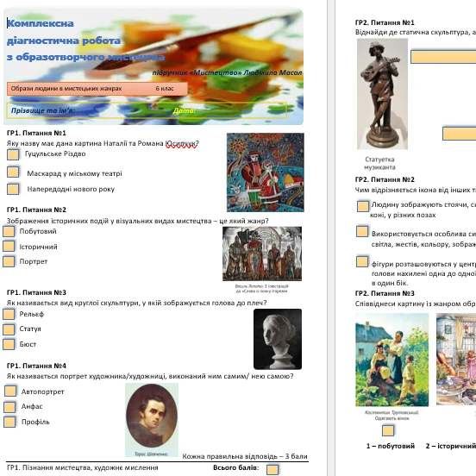The width and height of the screenshot is (476, 476).
Task: Tick the 'Портрет' answer checkbox
Action: coord(9,261)
